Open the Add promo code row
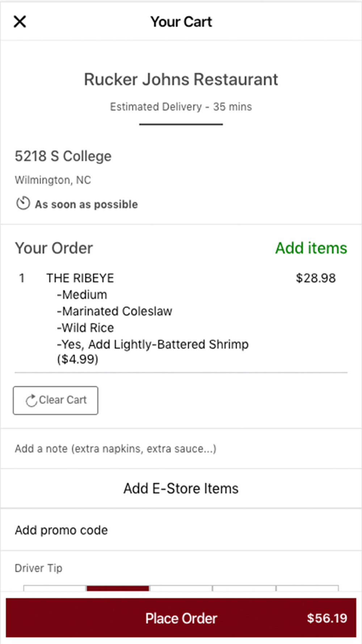 [181, 530]
